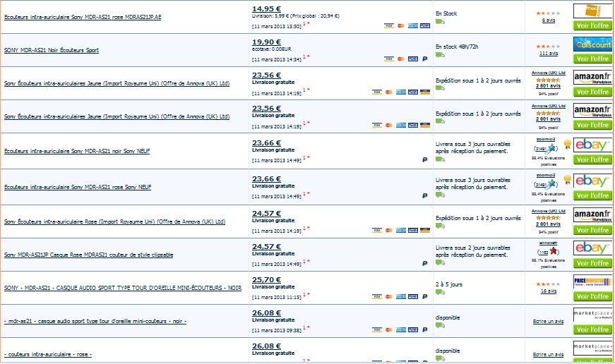Screen dimensions: 615x364
Task: Click PayPal icon in the 25,70 € row
Action: [425, 296]
